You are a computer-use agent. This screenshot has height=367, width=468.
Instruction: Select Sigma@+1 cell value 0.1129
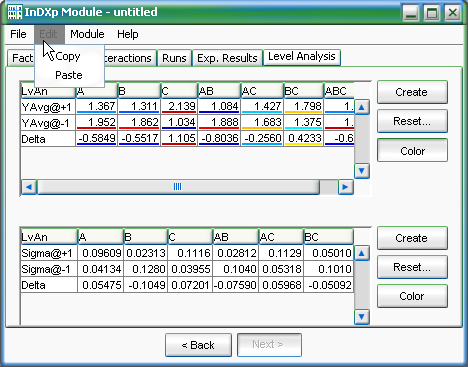281,253
